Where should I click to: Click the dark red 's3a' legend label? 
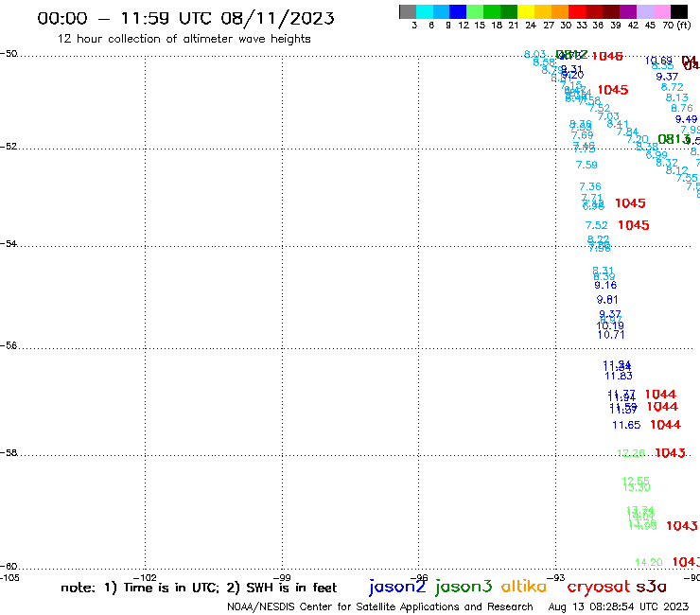(652, 587)
